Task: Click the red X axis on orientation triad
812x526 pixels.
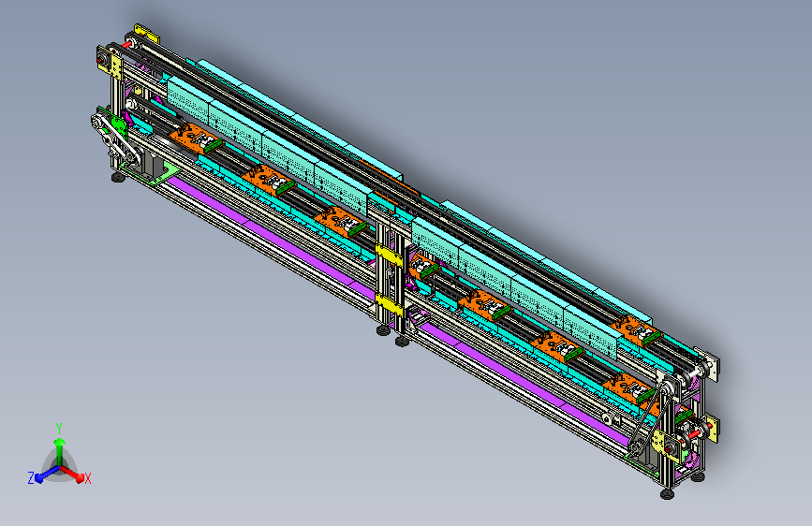Action: point(72,474)
